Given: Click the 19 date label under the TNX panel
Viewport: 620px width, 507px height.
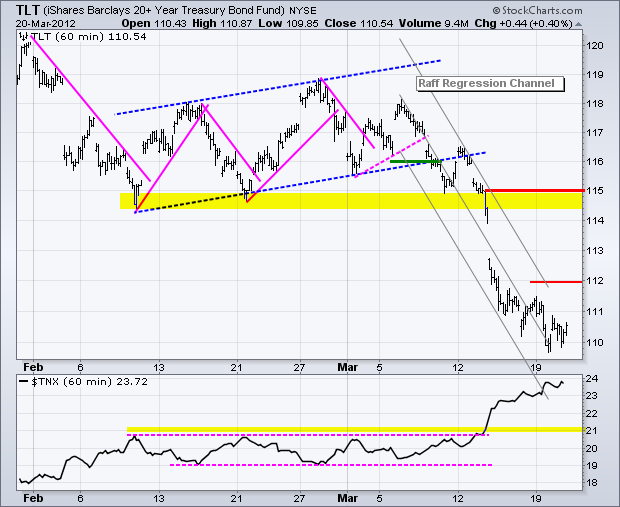Looking at the screenshot, I should [536, 498].
